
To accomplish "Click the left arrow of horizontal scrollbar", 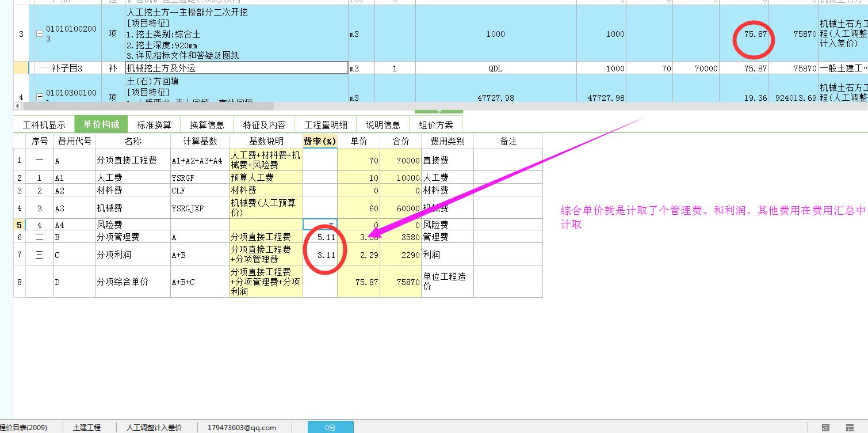I will click(x=17, y=106).
